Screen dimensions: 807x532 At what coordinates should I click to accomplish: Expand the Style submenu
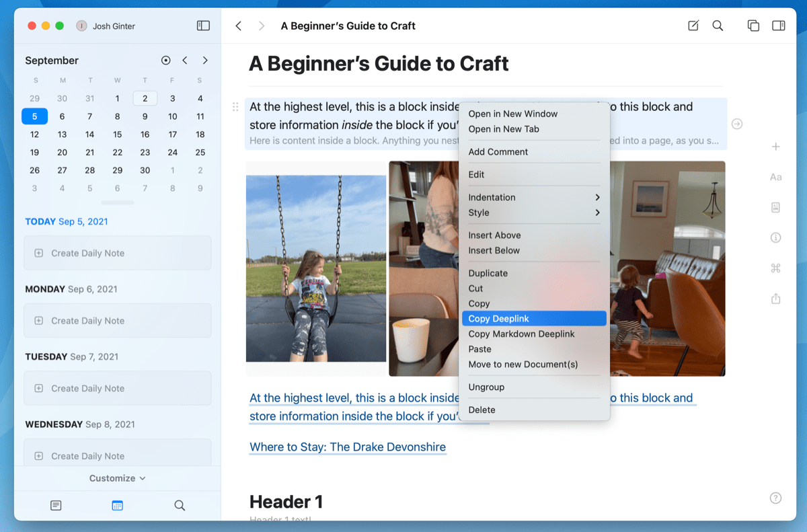(x=534, y=213)
